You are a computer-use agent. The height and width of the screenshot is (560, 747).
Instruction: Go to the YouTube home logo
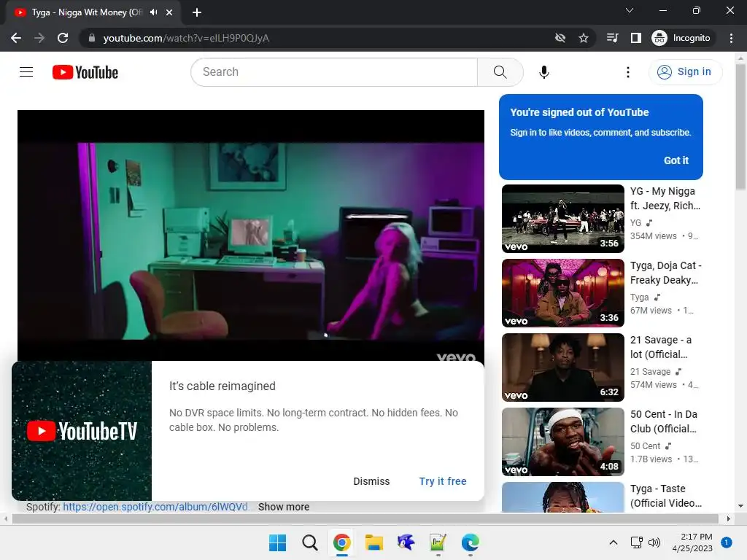click(85, 72)
